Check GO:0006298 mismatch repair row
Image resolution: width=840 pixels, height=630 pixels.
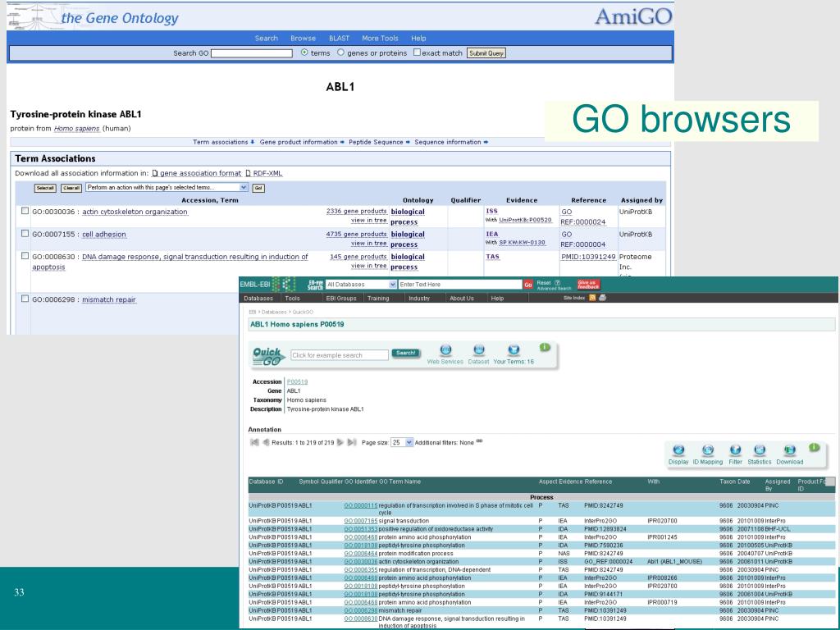25,299
